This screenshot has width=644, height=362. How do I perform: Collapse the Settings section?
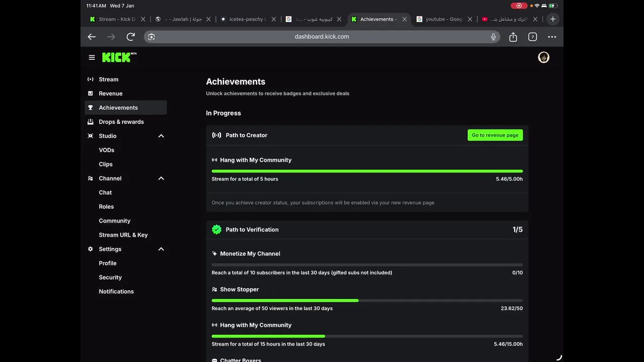pos(161,249)
